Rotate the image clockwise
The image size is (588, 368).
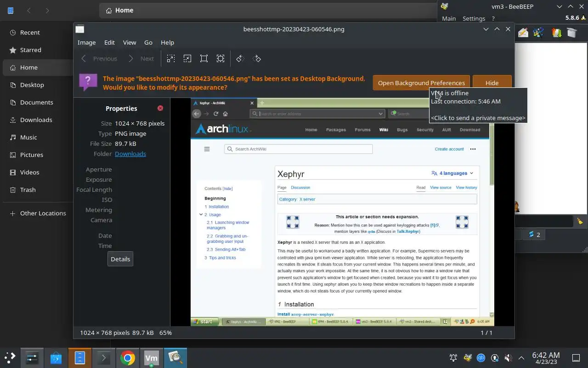tap(256, 58)
